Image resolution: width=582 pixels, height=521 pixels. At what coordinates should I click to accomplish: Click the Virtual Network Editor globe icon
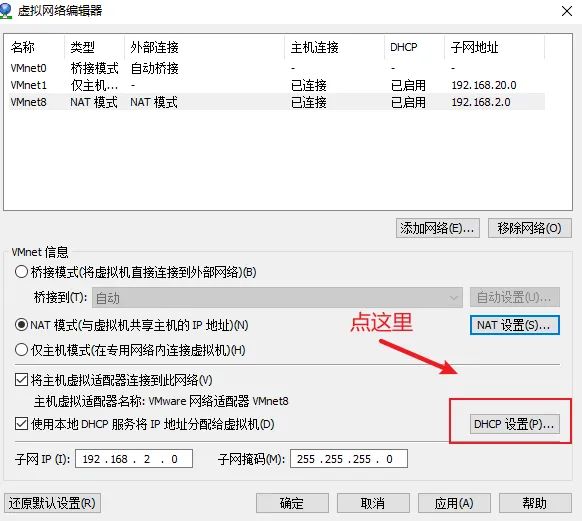(5, 10)
